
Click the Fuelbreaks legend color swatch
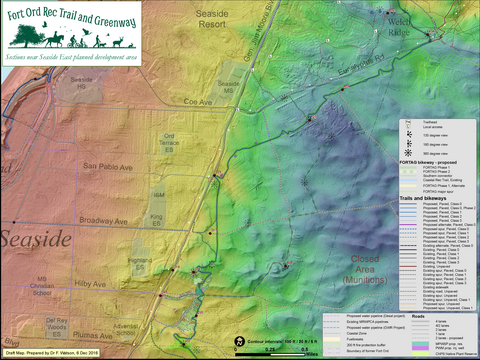click(332, 339)
